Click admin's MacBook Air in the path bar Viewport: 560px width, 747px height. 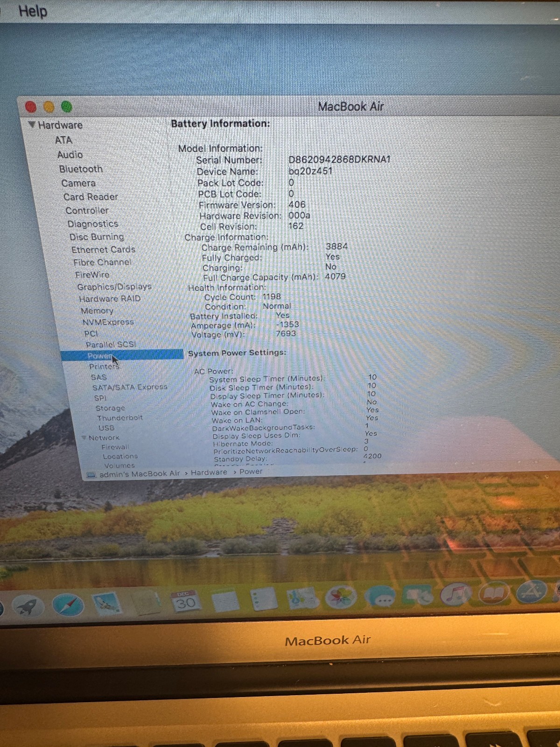(140, 474)
